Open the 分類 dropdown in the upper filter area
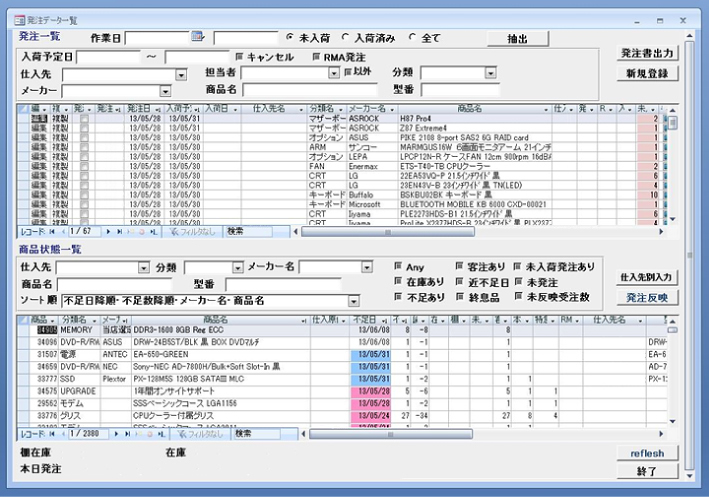The height and width of the screenshot is (497, 709). (x=491, y=73)
